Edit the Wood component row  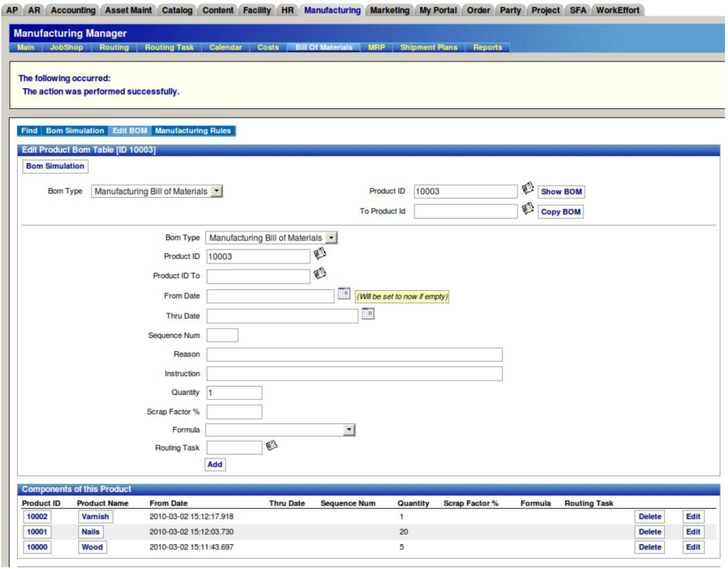point(693,548)
